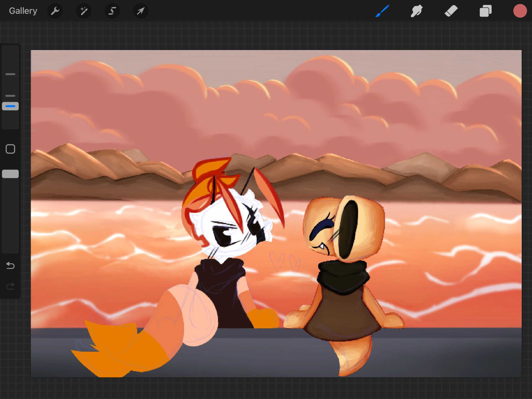Click the brush size slider handle

click(10, 106)
